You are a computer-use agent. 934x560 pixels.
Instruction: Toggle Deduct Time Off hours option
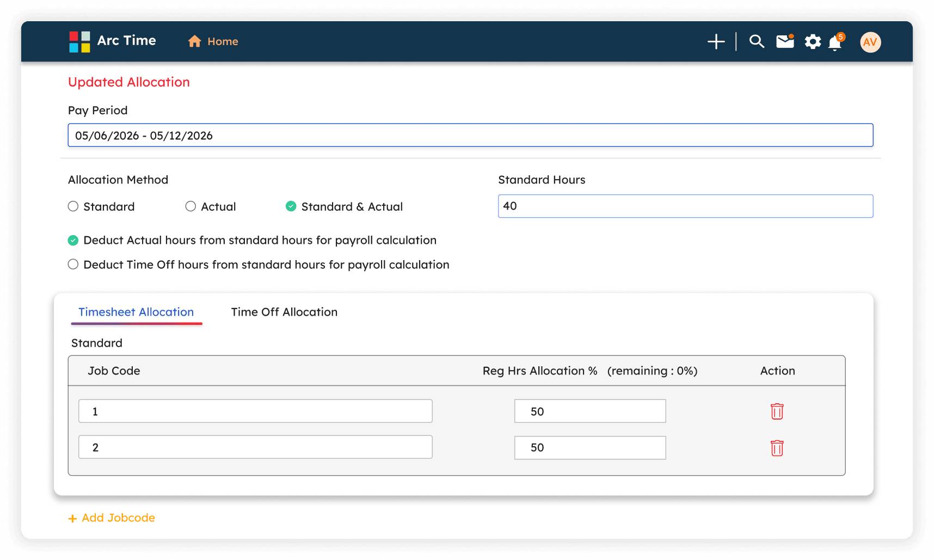click(73, 264)
